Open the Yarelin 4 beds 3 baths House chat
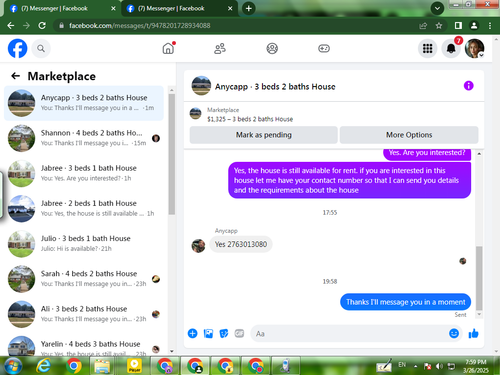The image size is (500, 375). (84, 345)
